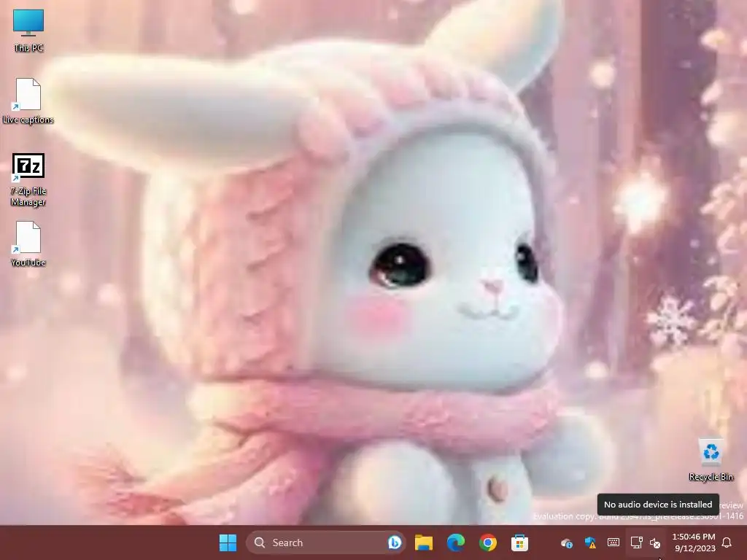
Task: Open the clock and date flyout
Action: coord(694,542)
